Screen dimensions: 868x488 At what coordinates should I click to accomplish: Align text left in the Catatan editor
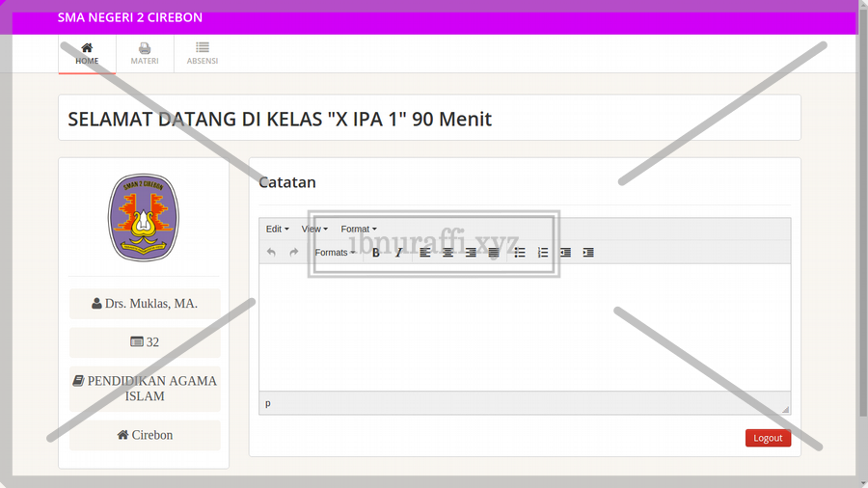click(425, 253)
